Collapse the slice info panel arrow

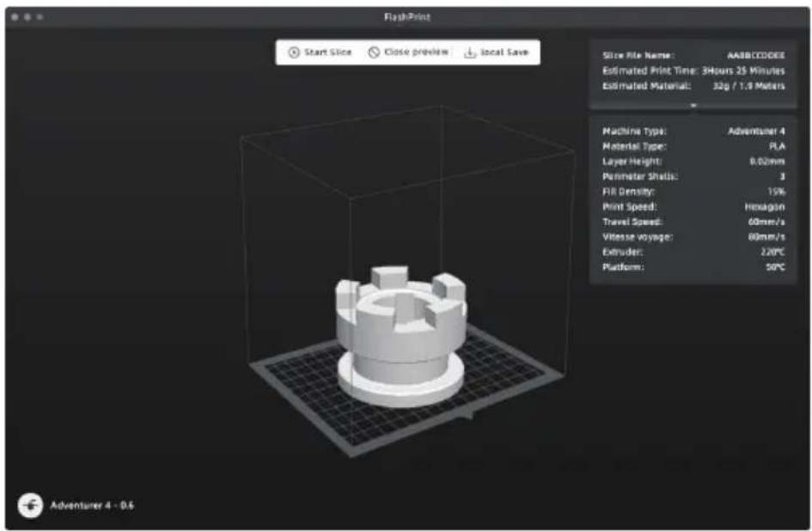[693, 106]
